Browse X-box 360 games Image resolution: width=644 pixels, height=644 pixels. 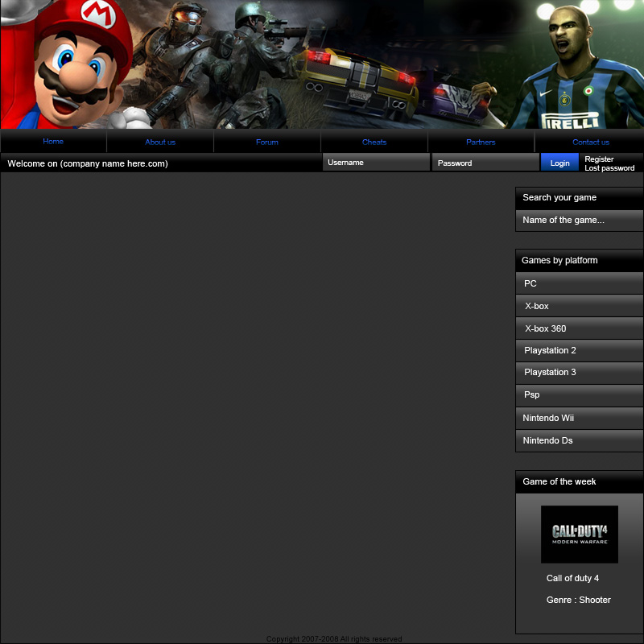tap(579, 328)
